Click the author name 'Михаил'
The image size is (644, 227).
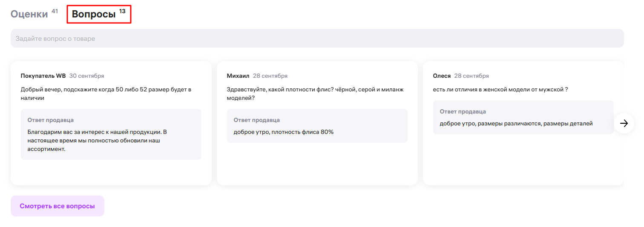tap(238, 76)
